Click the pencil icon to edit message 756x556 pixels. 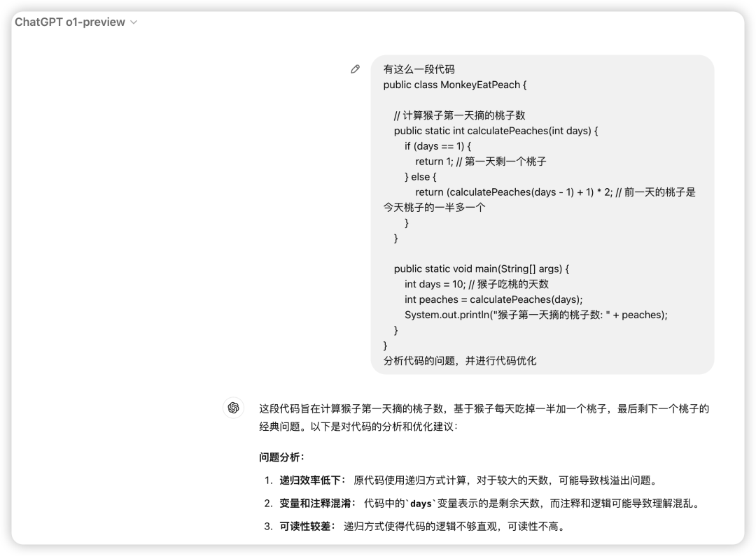pyautogui.click(x=356, y=69)
